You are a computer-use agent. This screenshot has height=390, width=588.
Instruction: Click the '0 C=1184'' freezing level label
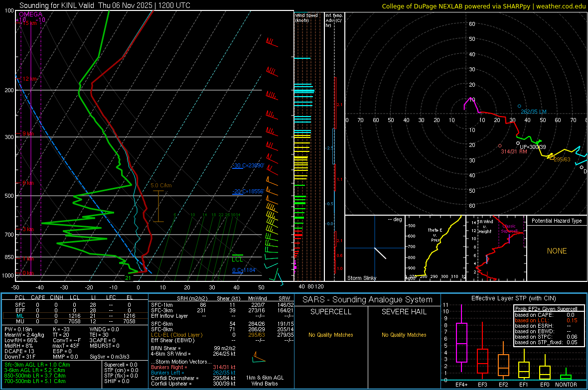[244, 270]
